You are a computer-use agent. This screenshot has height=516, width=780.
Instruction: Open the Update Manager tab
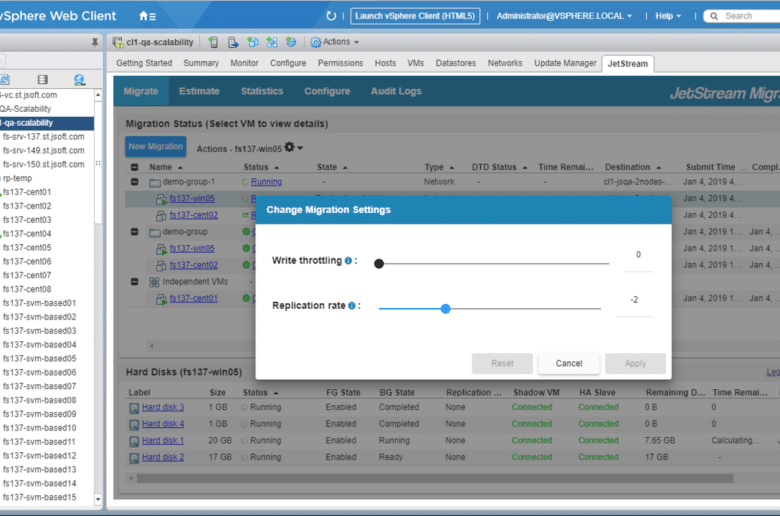coord(565,63)
